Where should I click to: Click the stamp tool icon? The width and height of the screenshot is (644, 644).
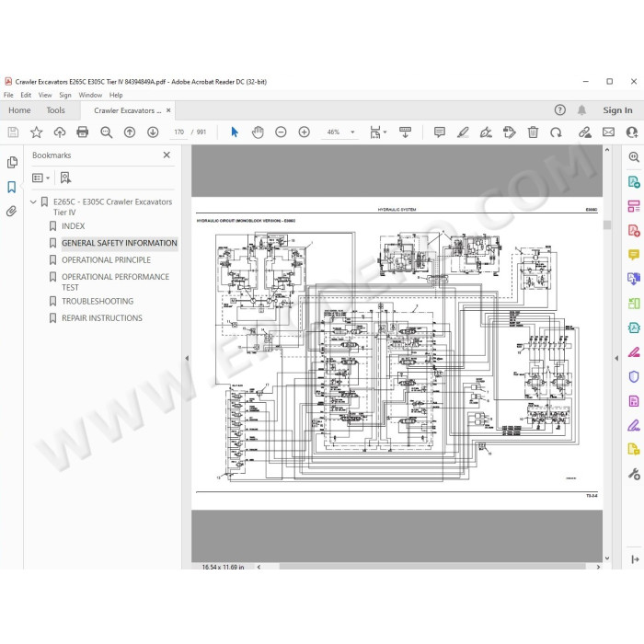tap(510, 132)
